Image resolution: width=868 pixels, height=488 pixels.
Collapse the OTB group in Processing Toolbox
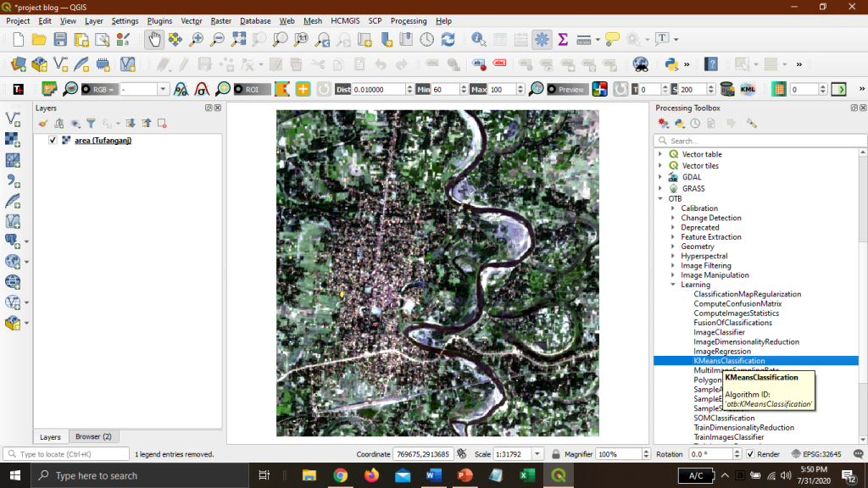[660, 199]
